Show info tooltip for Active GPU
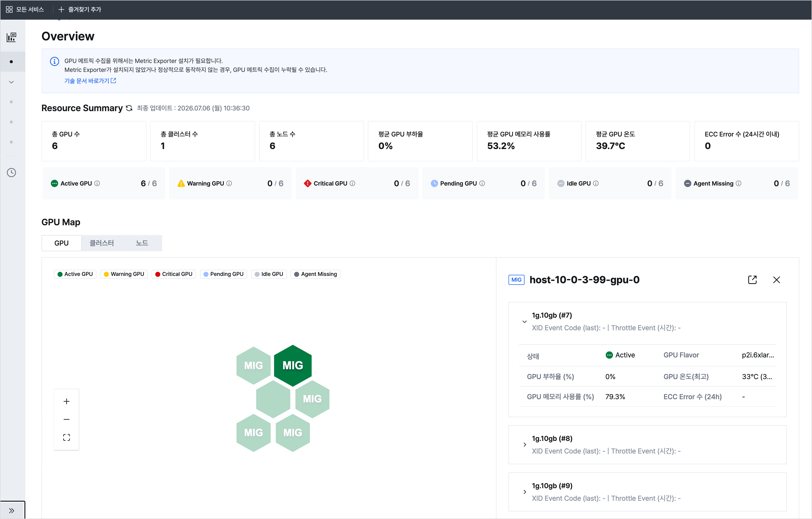 click(x=97, y=183)
